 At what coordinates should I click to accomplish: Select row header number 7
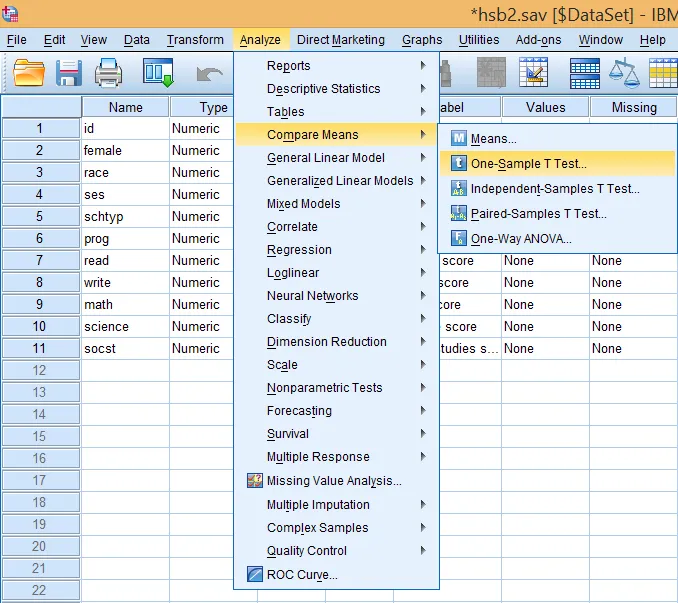coord(40,260)
